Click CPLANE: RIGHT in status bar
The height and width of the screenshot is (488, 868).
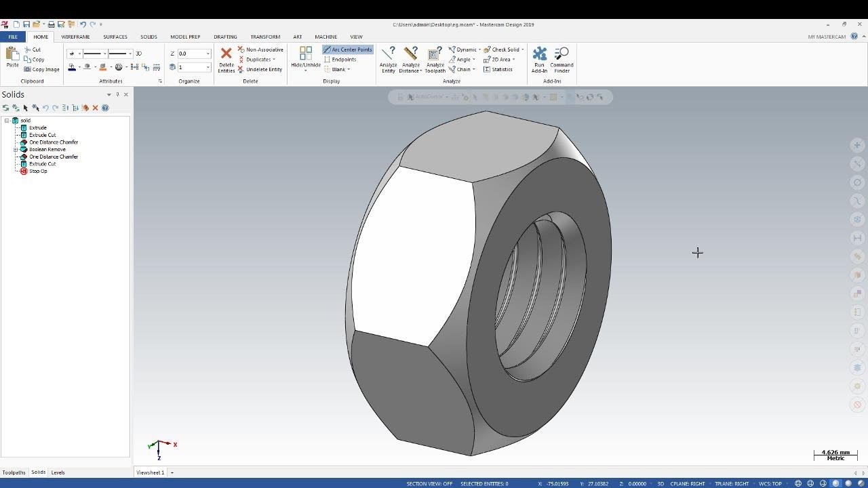[x=688, y=484]
